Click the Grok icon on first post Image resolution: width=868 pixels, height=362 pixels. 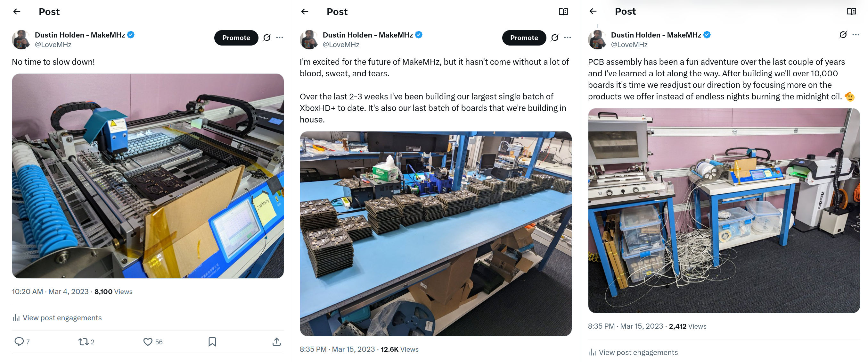267,38
